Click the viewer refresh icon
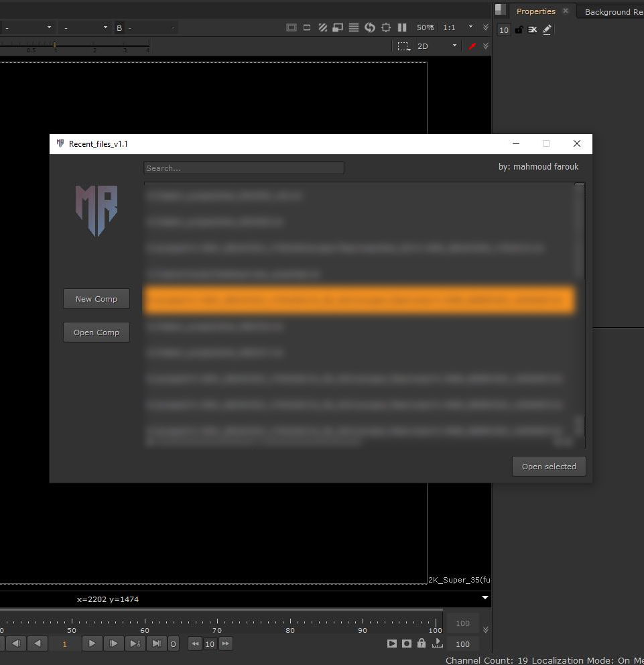This screenshot has width=644, height=665. tap(369, 27)
